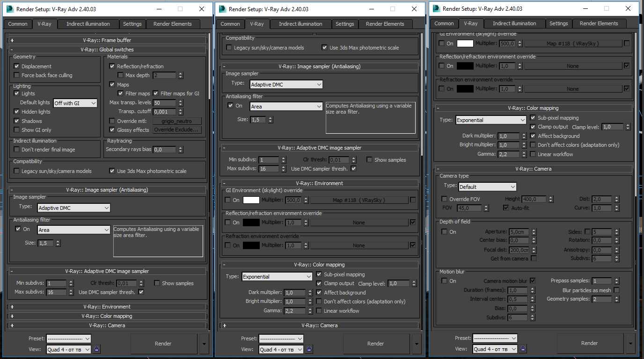This screenshot has height=359, width=644.
Task: Open Exponential type dropdown in middle window
Action: (x=277, y=277)
